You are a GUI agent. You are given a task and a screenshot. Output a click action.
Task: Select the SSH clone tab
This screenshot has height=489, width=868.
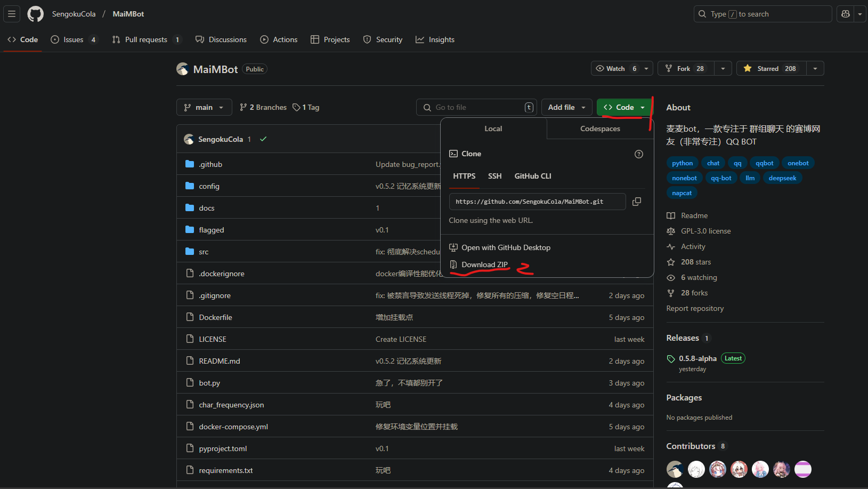pos(494,176)
